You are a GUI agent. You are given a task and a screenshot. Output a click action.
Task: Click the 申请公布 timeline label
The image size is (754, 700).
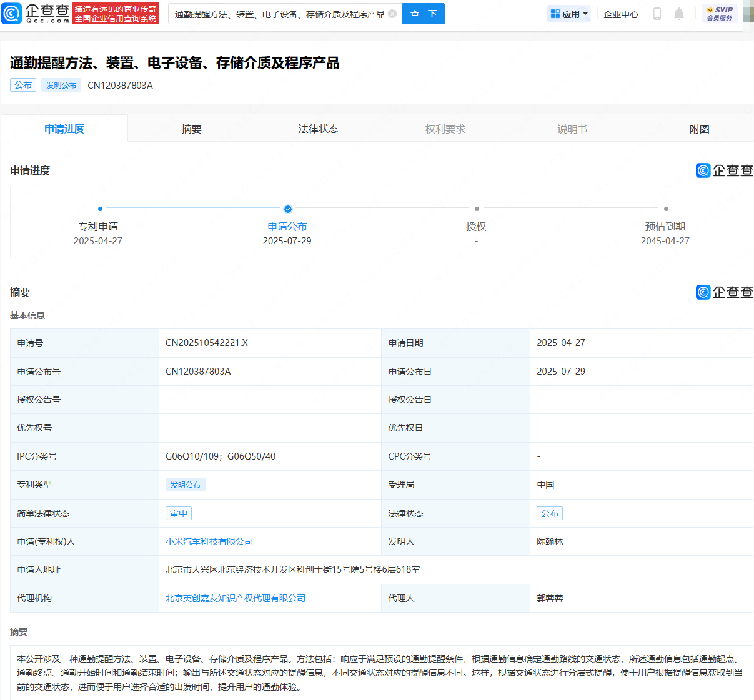pyautogui.click(x=287, y=226)
